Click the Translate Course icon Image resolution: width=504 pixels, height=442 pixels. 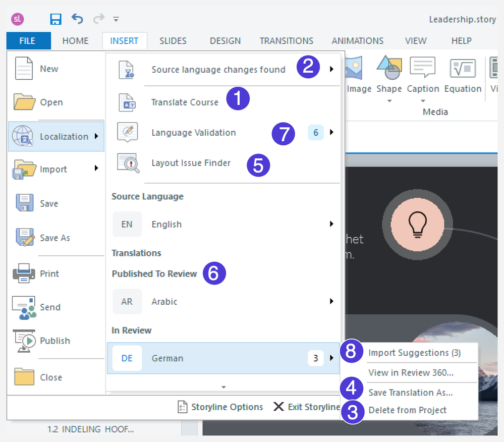[x=127, y=102]
